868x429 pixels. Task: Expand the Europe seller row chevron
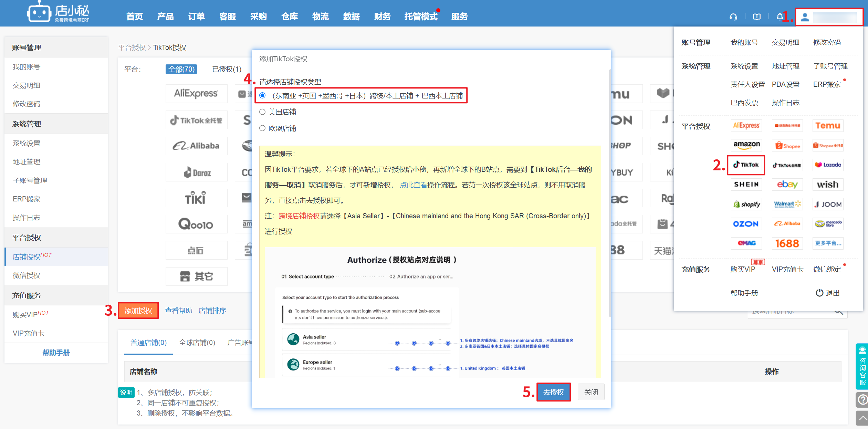(x=440, y=365)
